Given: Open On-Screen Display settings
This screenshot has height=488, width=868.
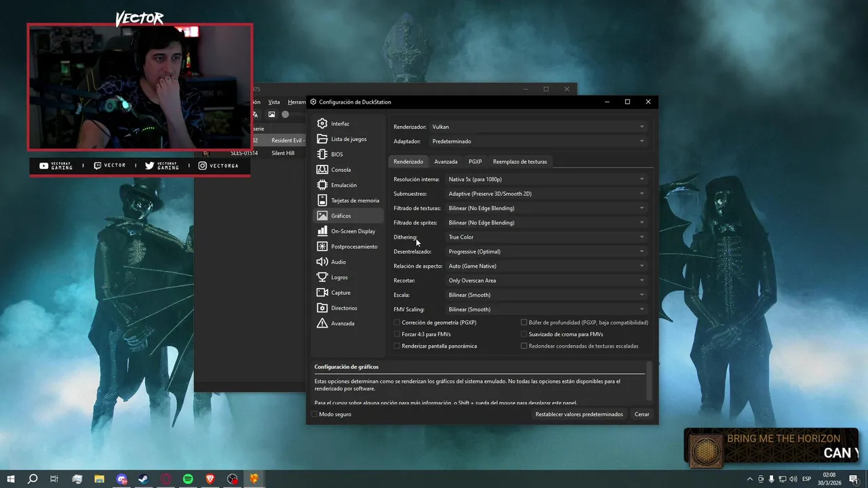Looking at the screenshot, I should [349, 231].
